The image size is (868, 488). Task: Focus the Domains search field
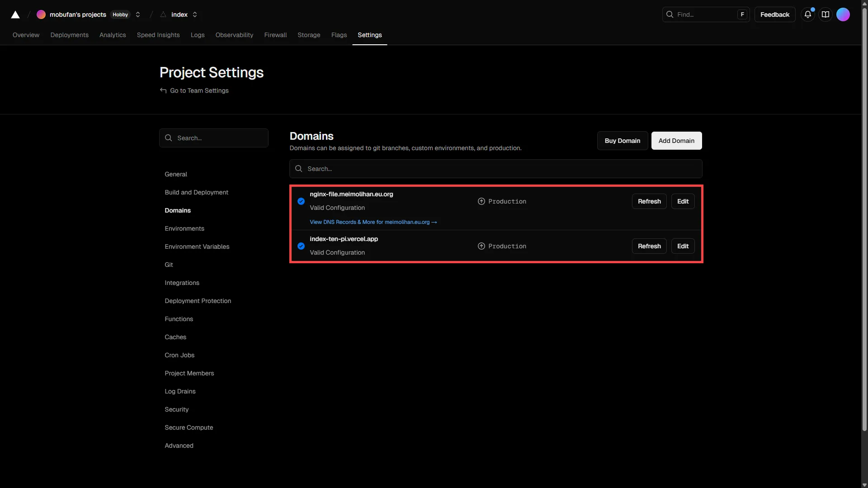point(495,169)
